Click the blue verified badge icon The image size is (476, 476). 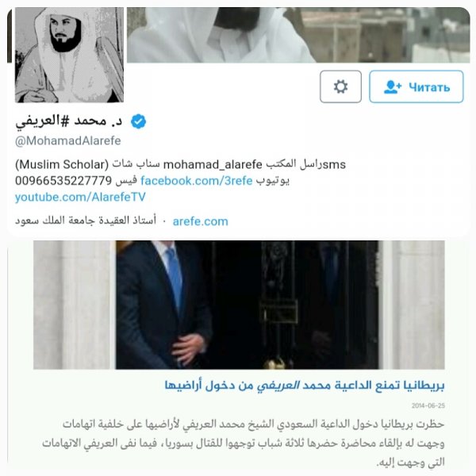pos(138,121)
